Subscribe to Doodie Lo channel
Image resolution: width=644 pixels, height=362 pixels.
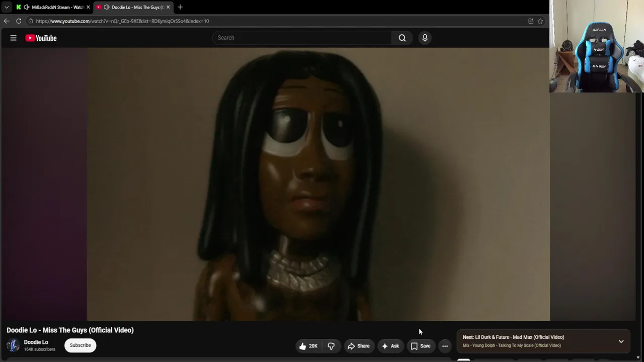(x=80, y=345)
